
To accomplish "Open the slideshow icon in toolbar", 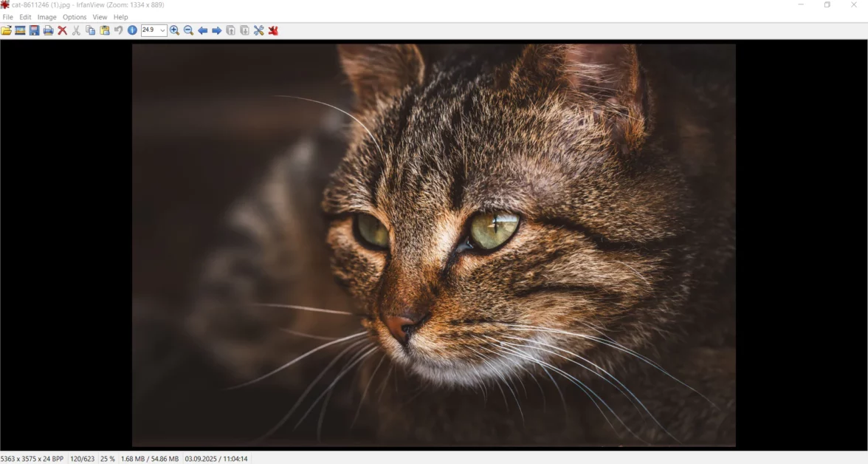I will pos(21,30).
